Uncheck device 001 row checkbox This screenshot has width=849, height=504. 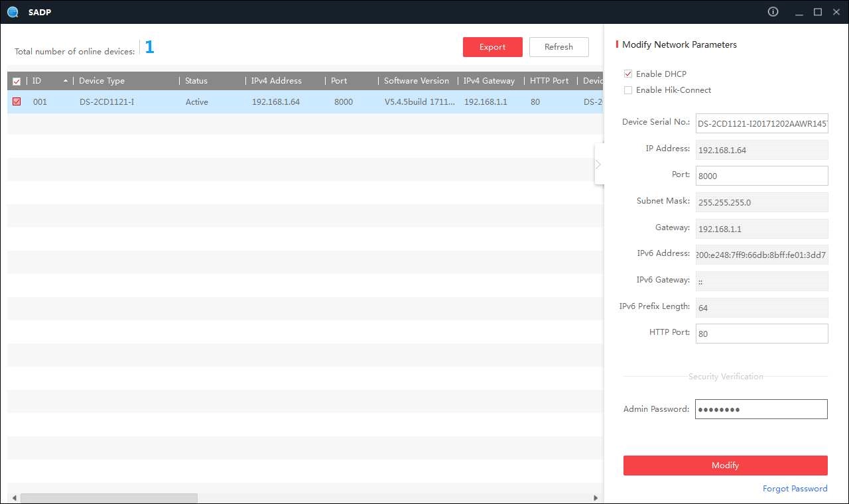[x=17, y=102]
